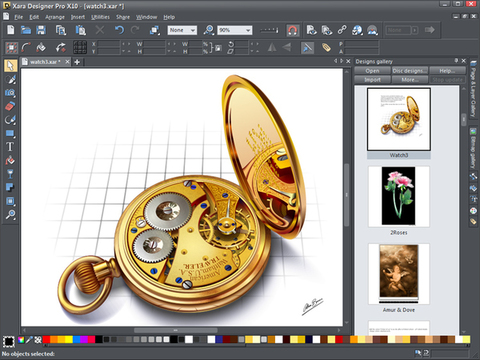Toggle the magnetic snap button
Image resolution: width=480 pixels, height=360 pixels.
tap(292, 30)
